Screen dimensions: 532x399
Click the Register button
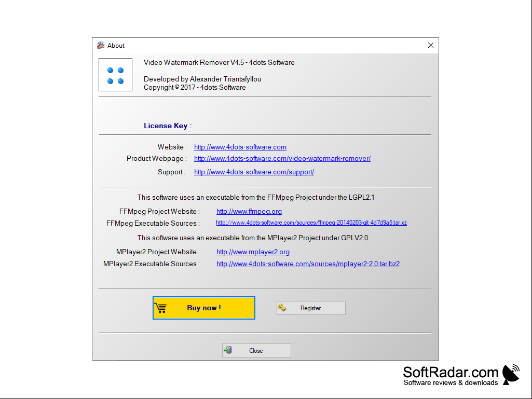pyautogui.click(x=311, y=308)
